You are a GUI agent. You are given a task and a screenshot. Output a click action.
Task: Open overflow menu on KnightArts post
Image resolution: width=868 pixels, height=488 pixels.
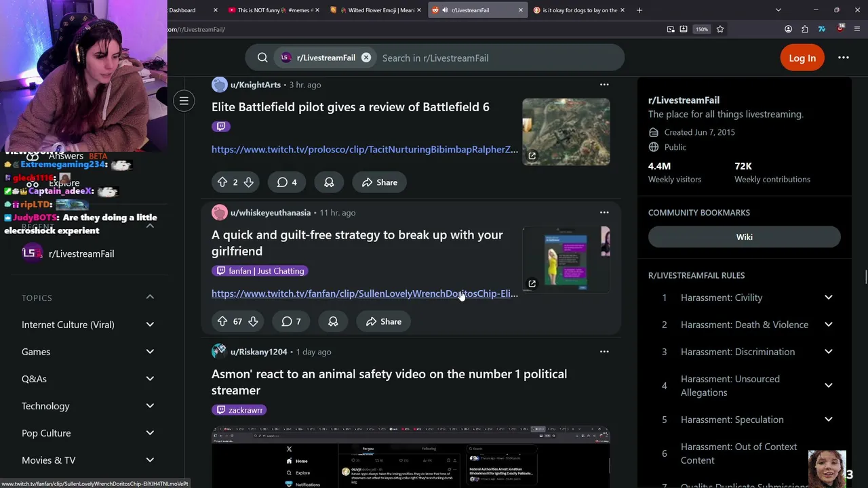(x=604, y=85)
